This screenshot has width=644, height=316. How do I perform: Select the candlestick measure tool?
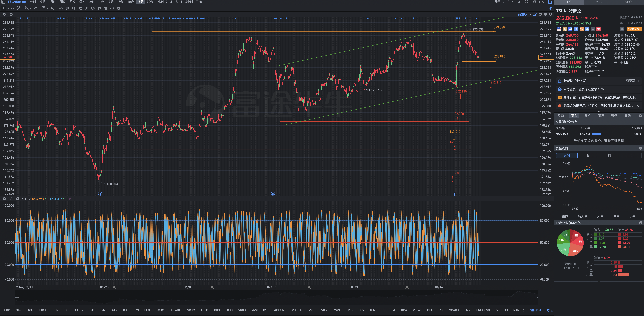pos(80,8)
